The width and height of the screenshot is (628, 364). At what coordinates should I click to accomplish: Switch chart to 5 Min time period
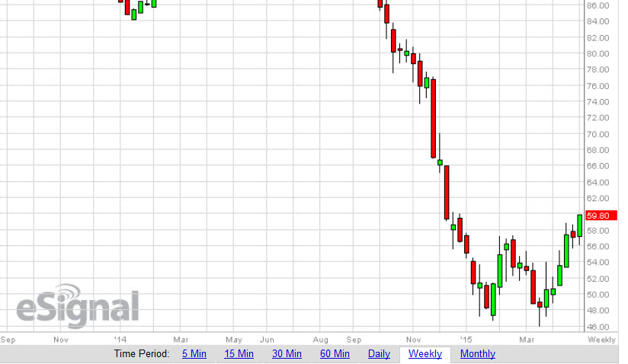point(194,354)
